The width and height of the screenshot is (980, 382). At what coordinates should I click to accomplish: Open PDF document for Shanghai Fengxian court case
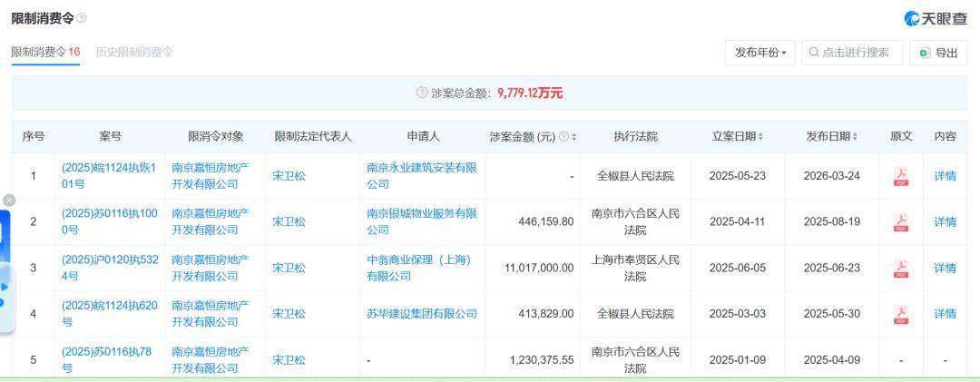[x=900, y=269]
